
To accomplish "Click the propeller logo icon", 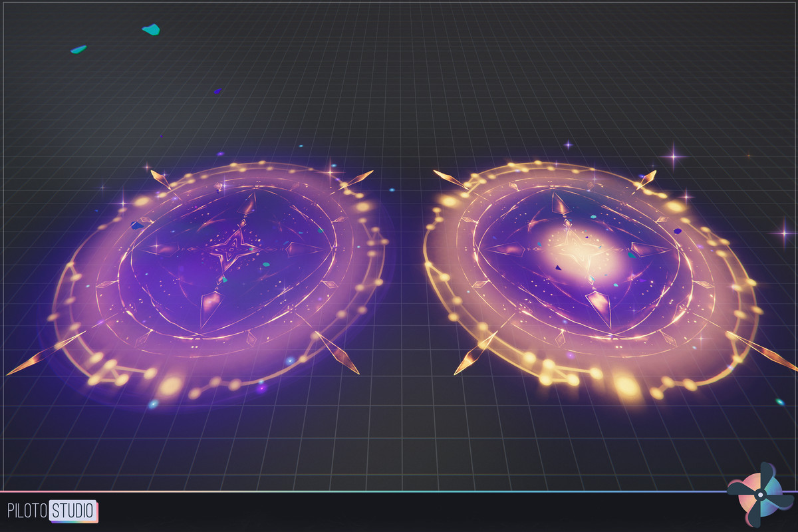I will pyautogui.click(x=760, y=496).
